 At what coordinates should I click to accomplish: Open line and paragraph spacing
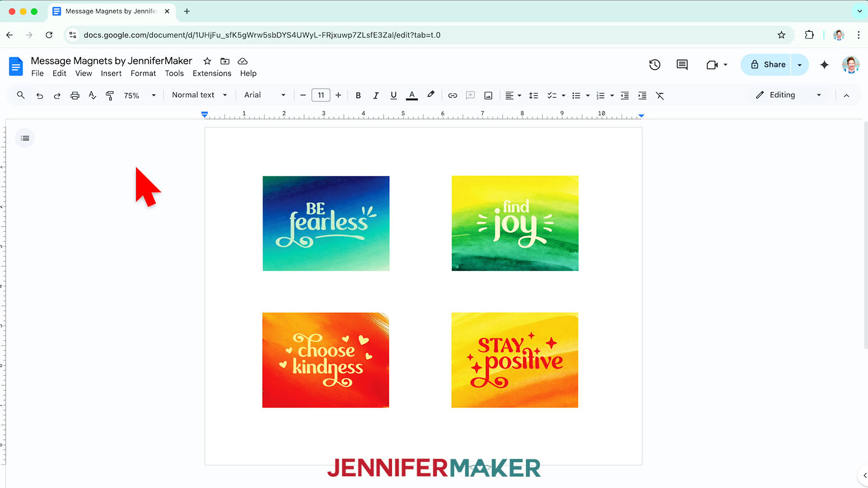click(x=534, y=96)
